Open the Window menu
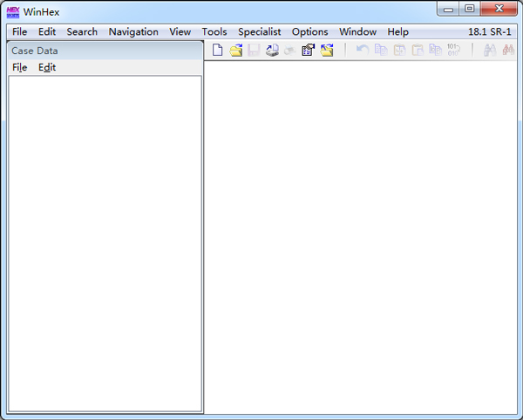The image size is (523, 420). (x=358, y=31)
